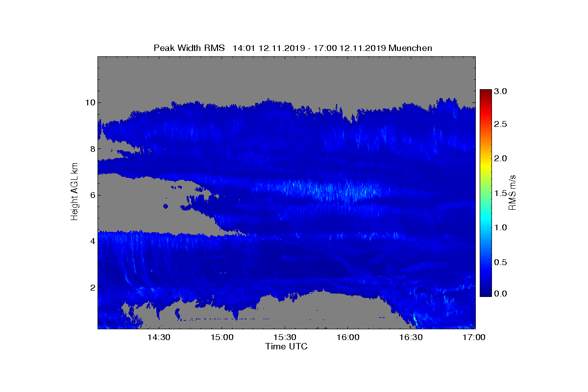This screenshot has height=392, width=588.
Task: Click the height label '10'
Action: coord(90,103)
